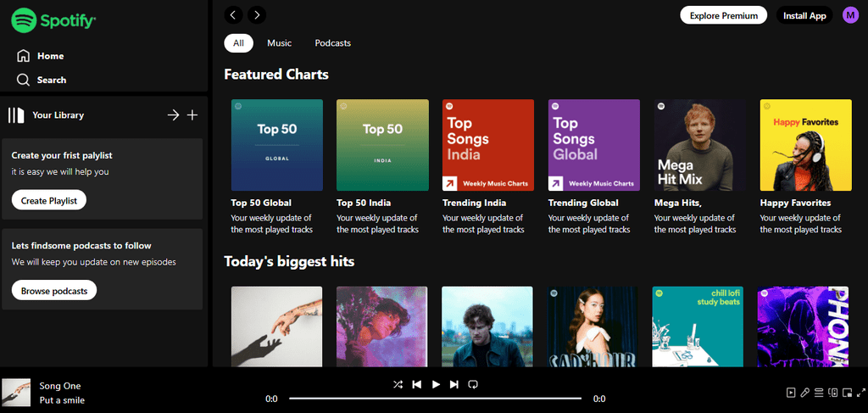
Task: Open the Top Songs Global cover
Action: pyautogui.click(x=594, y=145)
